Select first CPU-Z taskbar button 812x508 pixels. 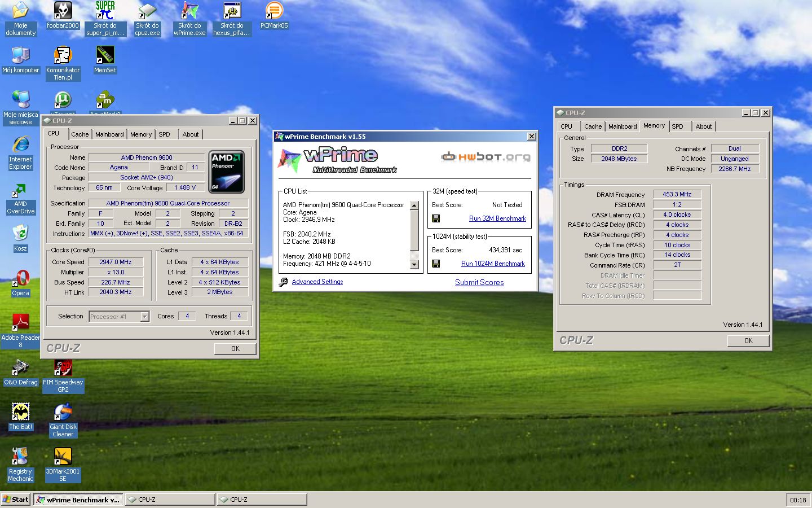(170, 500)
